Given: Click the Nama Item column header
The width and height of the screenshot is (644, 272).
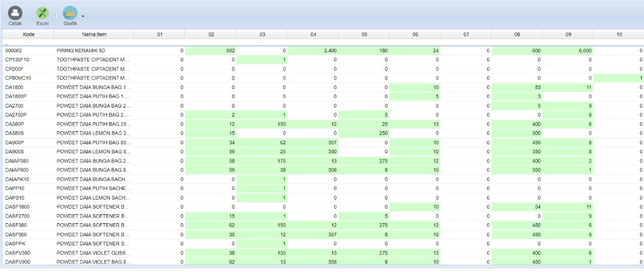Looking at the screenshot, I should pyautogui.click(x=94, y=34).
